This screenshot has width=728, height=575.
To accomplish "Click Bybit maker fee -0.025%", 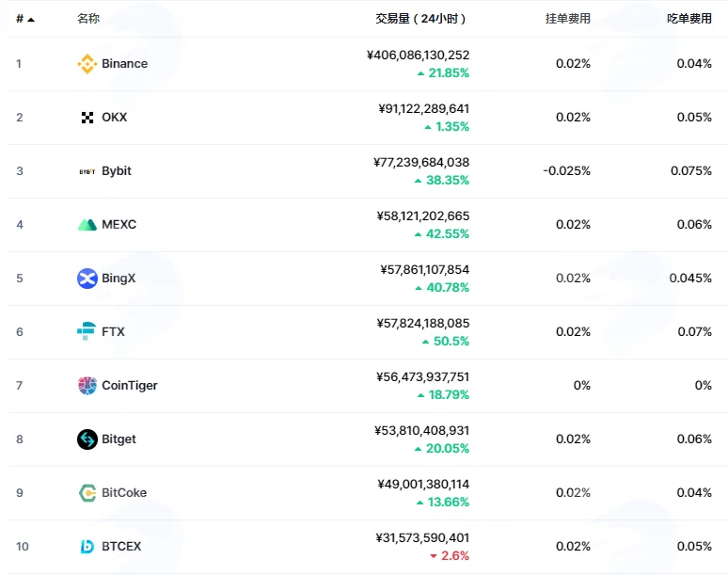I will pyautogui.click(x=566, y=171).
